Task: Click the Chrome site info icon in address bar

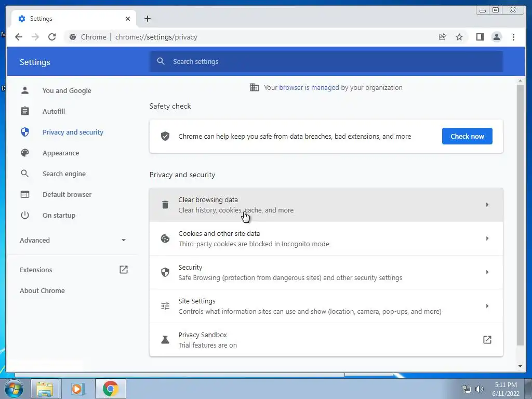Action: tap(73, 37)
